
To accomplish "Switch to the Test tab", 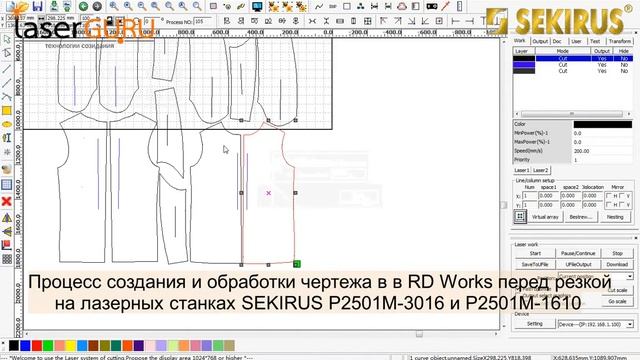I will pos(595,41).
